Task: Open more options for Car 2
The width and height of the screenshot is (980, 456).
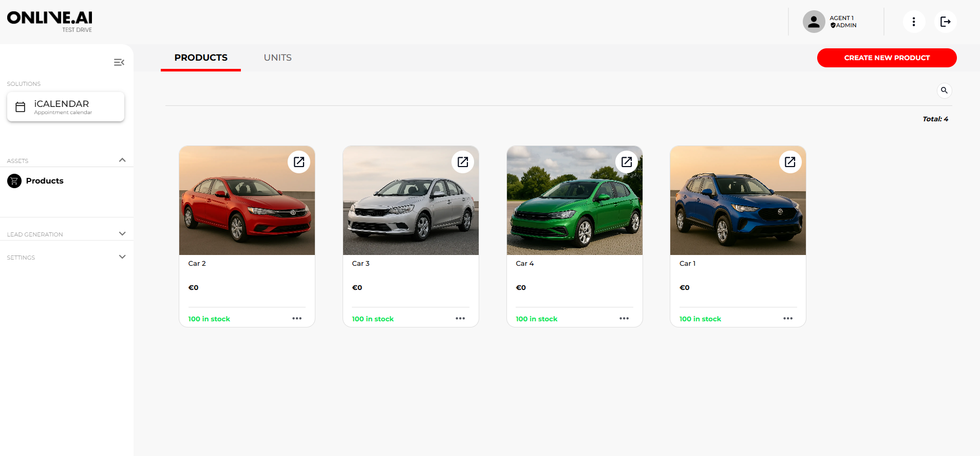Action: [297, 319]
